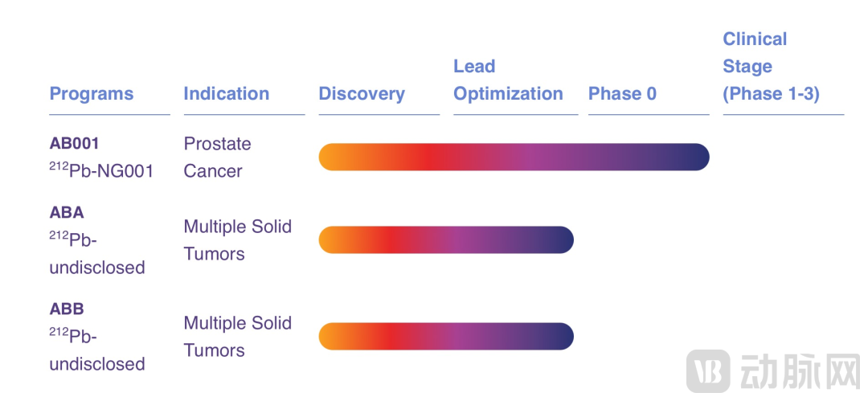868x401 pixels.
Task: Click the Discovery stage header
Action: tap(362, 94)
